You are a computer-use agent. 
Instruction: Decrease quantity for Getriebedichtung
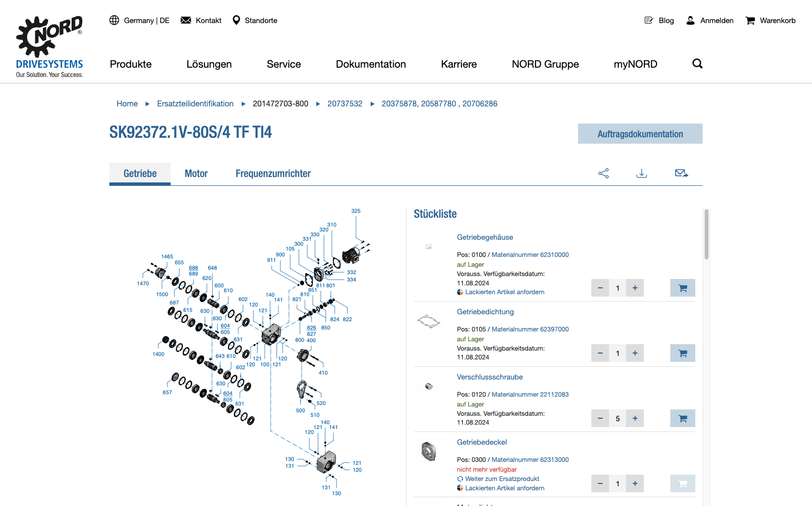pos(600,353)
